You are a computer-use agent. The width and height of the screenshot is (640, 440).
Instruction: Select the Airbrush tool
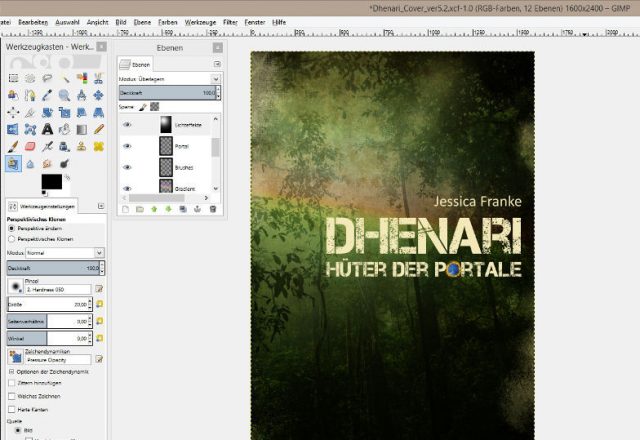(47, 147)
